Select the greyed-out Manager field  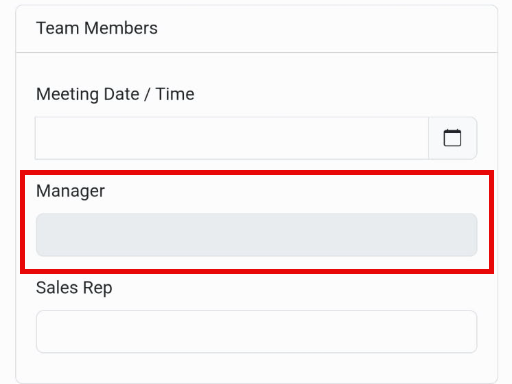click(256, 235)
